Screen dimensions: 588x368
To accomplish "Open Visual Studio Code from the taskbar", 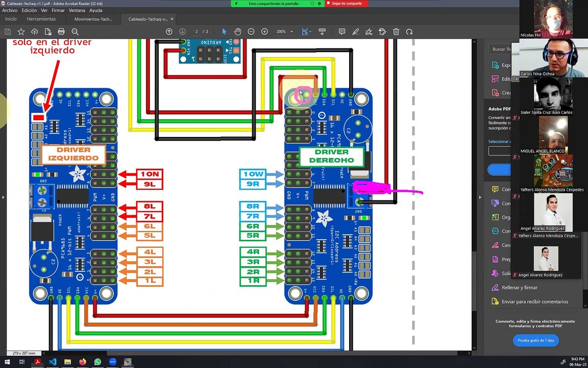I will pos(53,362).
